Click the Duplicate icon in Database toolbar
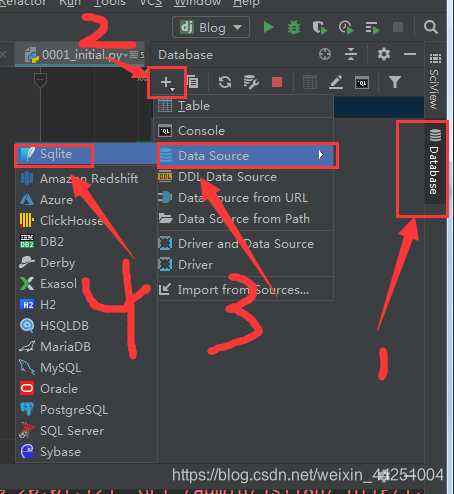The height and width of the screenshot is (494, 454). click(x=193, y=82)
